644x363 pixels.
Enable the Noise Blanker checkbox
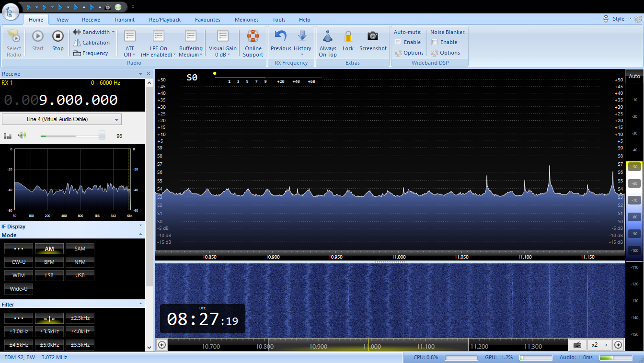click(x=435, y=42)
